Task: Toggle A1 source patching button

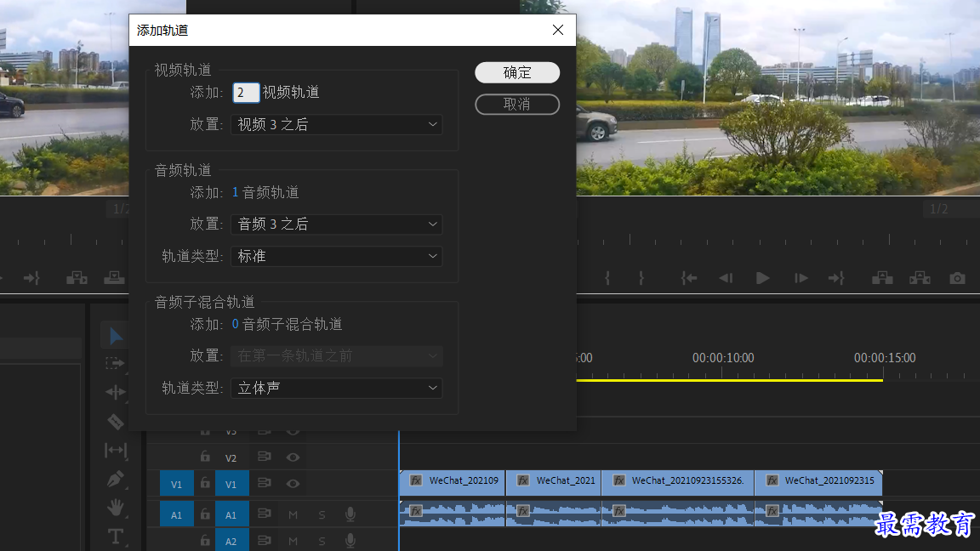Action: coord(176,514)
